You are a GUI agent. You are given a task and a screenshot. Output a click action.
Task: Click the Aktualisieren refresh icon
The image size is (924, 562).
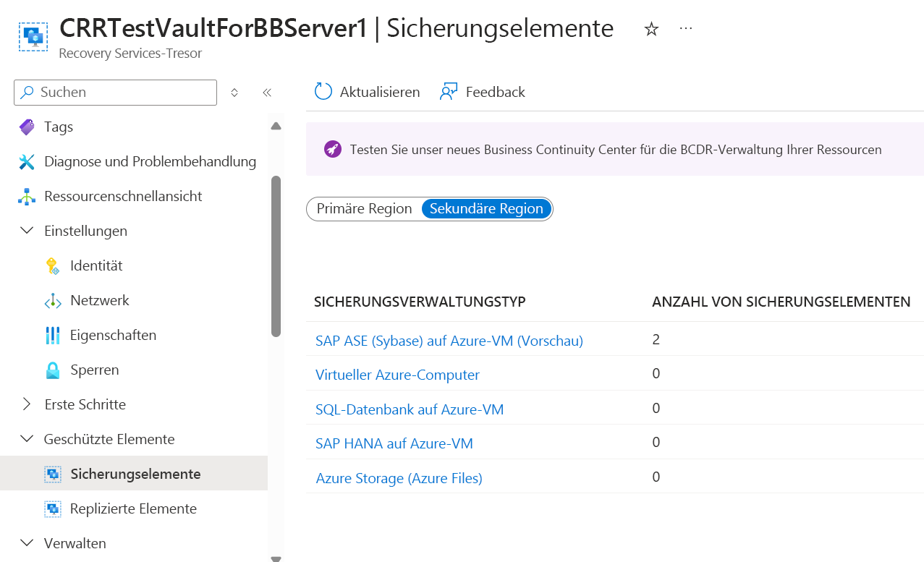point(323,92)
